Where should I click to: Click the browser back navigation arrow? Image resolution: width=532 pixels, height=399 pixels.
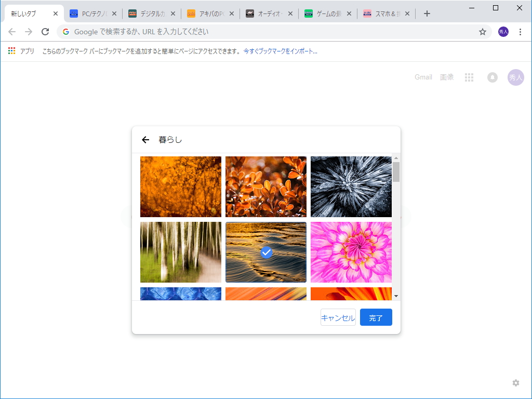[11, 32]
